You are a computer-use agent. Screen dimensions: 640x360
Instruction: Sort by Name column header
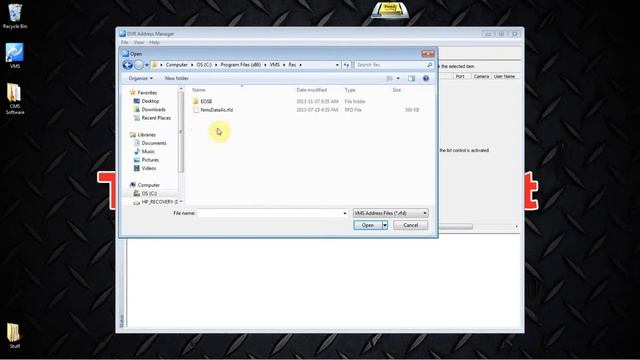(199, 90)
